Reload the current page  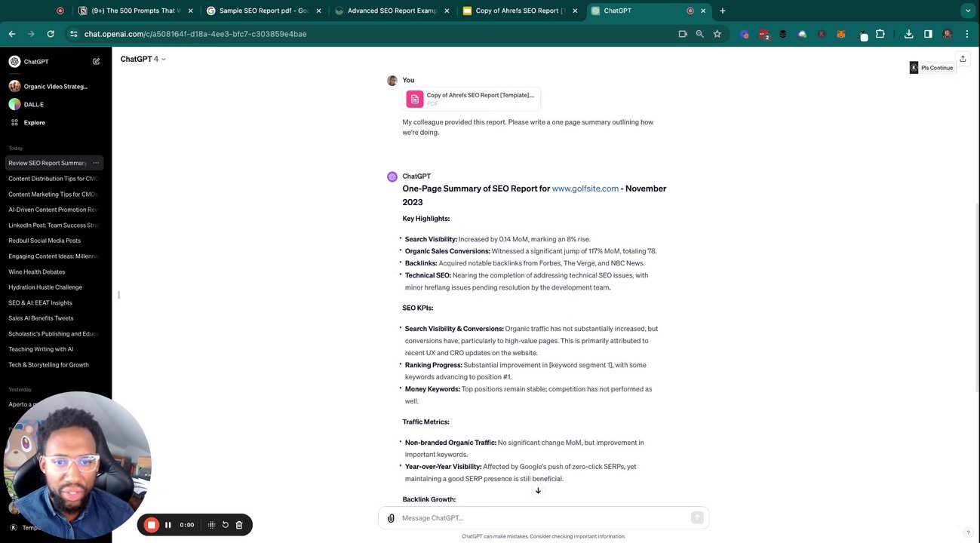point(51,34)
